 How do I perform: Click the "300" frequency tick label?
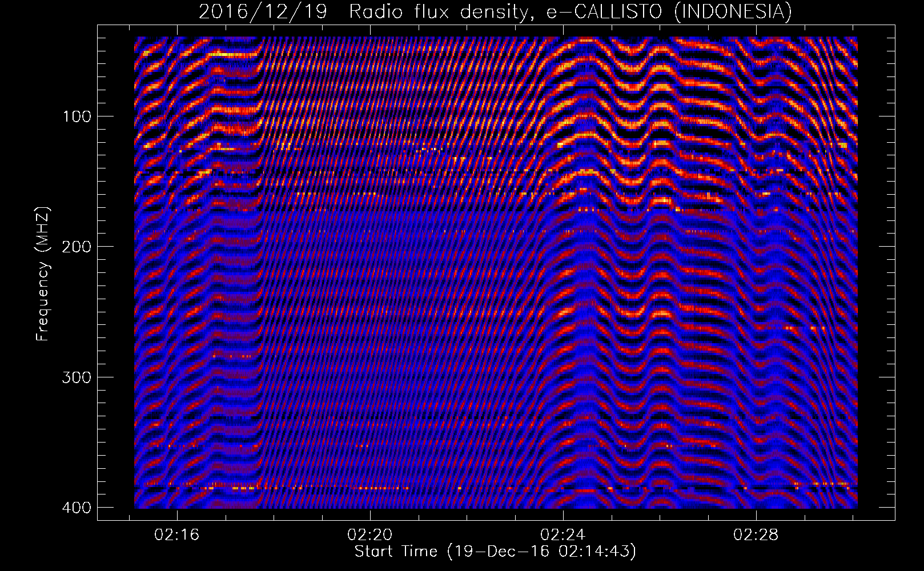point(77,377)
